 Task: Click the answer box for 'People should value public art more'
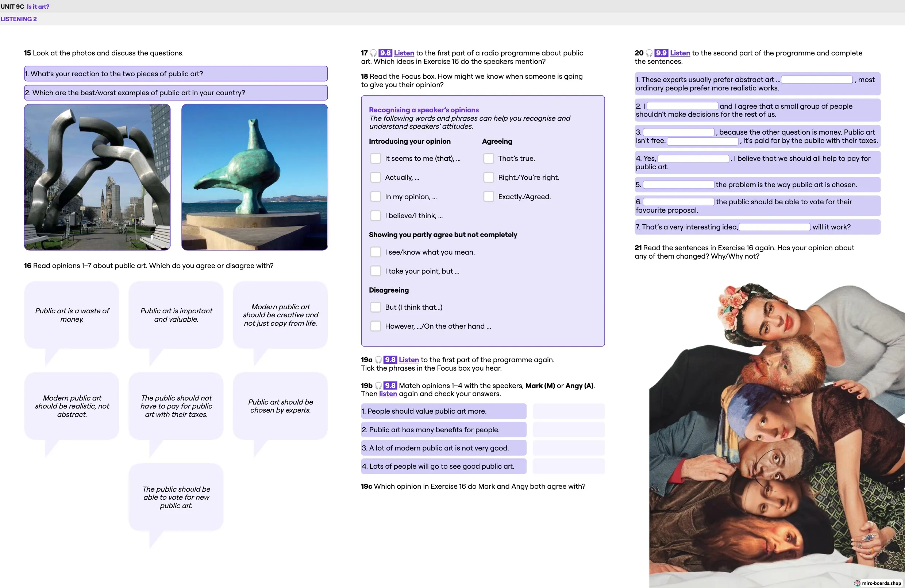[569, 411]
